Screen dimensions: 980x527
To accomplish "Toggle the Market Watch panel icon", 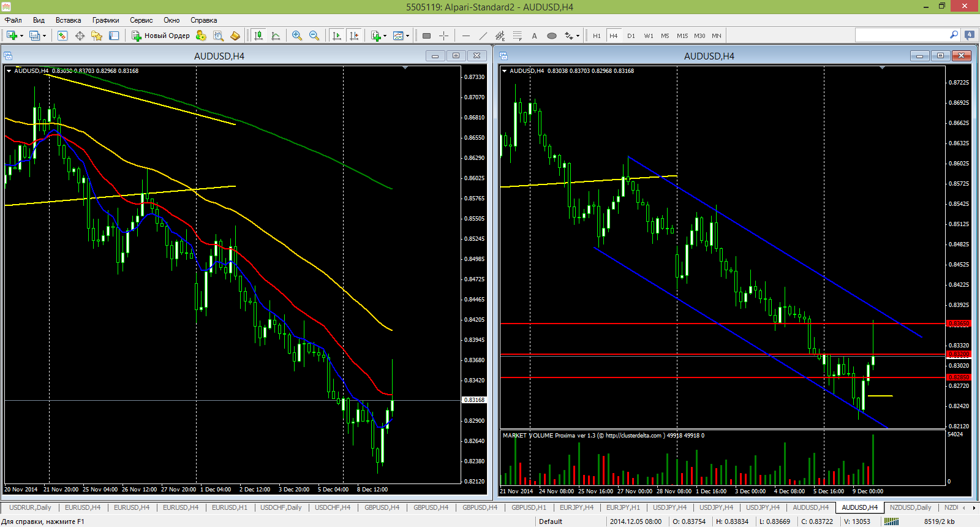I will [x=62, y=36].
